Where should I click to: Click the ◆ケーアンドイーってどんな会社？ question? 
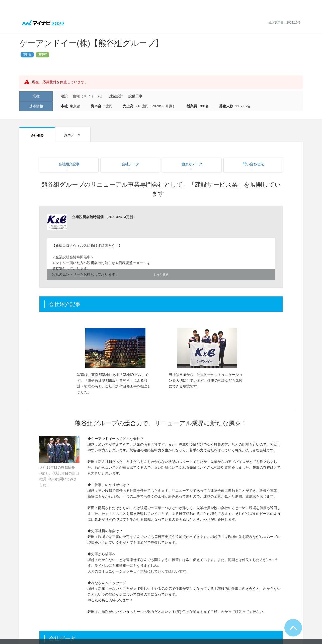pos(116,439)
